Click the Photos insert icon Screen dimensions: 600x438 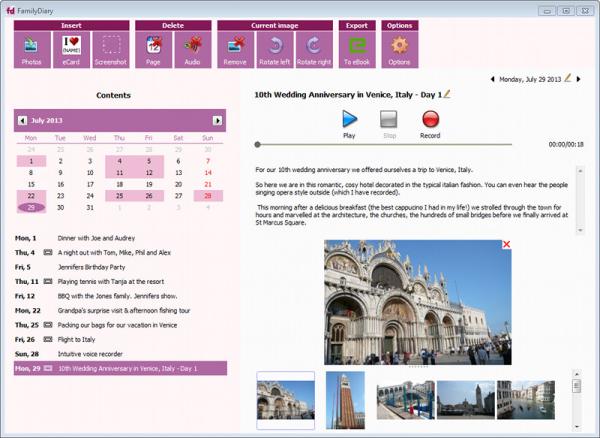32,49
